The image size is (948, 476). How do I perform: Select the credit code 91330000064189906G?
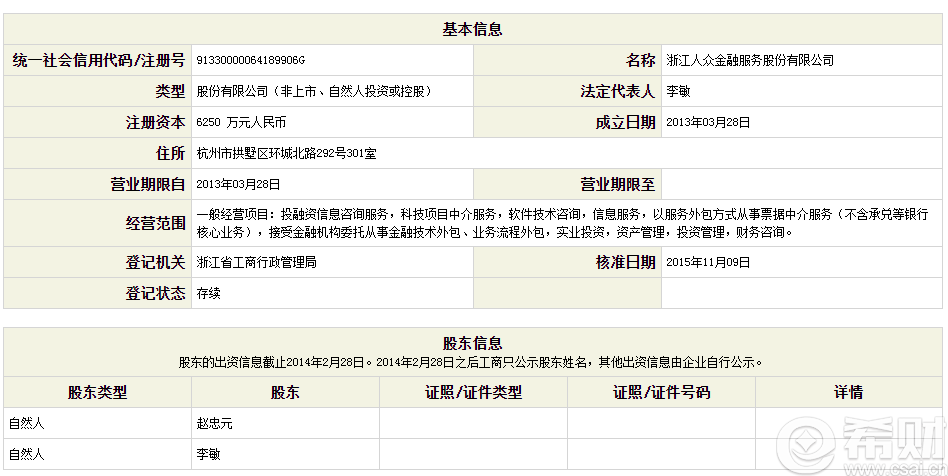coord(251,60)
